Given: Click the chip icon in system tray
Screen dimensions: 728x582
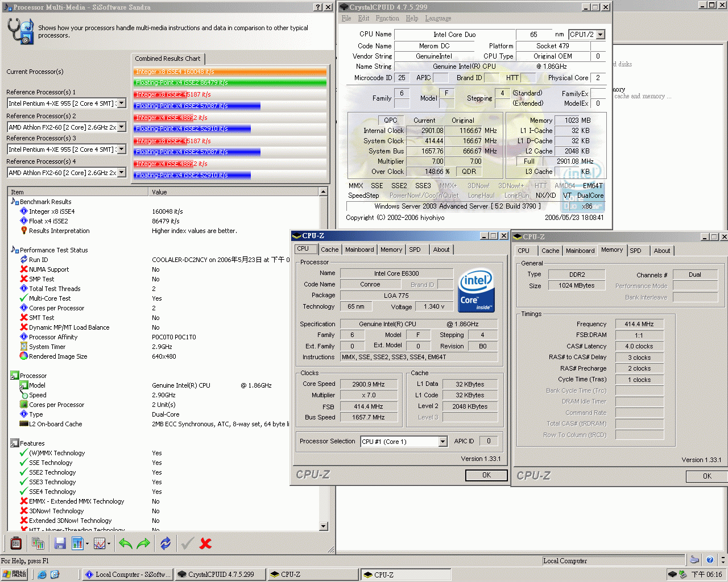Looking at the screenshot, I should pos(672,575).
